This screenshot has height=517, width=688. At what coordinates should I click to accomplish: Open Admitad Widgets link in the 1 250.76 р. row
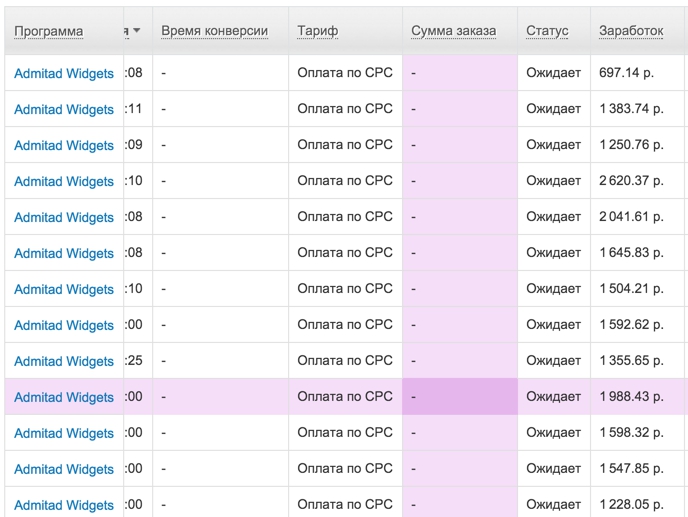(64, 145)
